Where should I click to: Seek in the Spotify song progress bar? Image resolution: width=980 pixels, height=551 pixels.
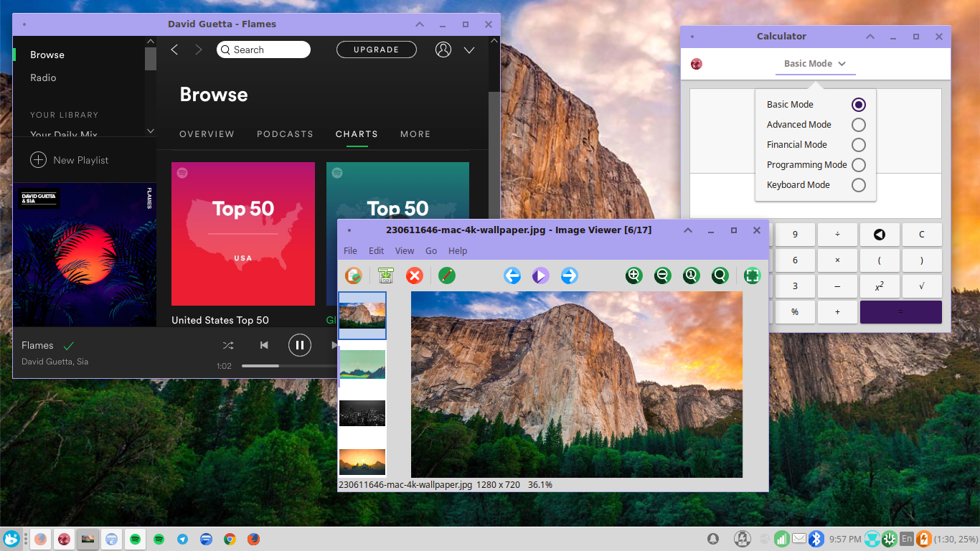(x=289, y=366)
